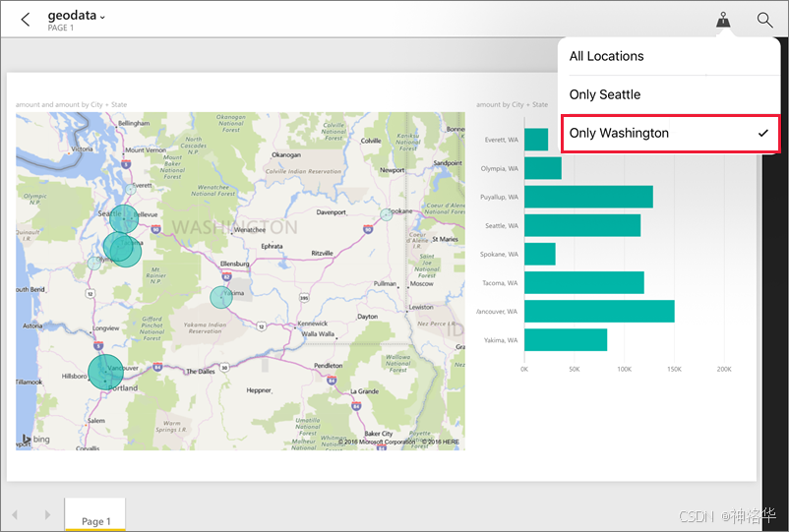Image resolution: width=789 pixels, height=532 pixels.
Task: Click the '200K' x-axis value
Action: (724, 369)
